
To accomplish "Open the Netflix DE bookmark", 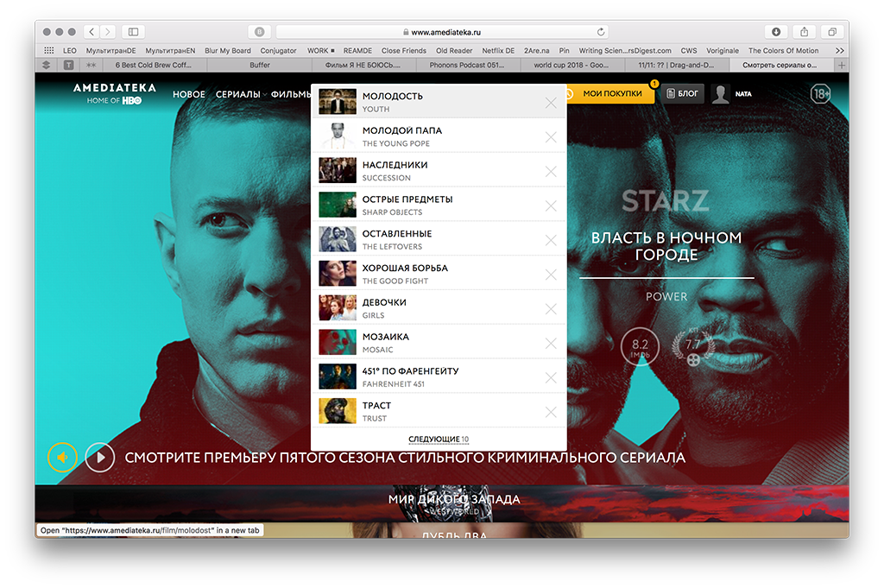I will (x=498, y=50).
